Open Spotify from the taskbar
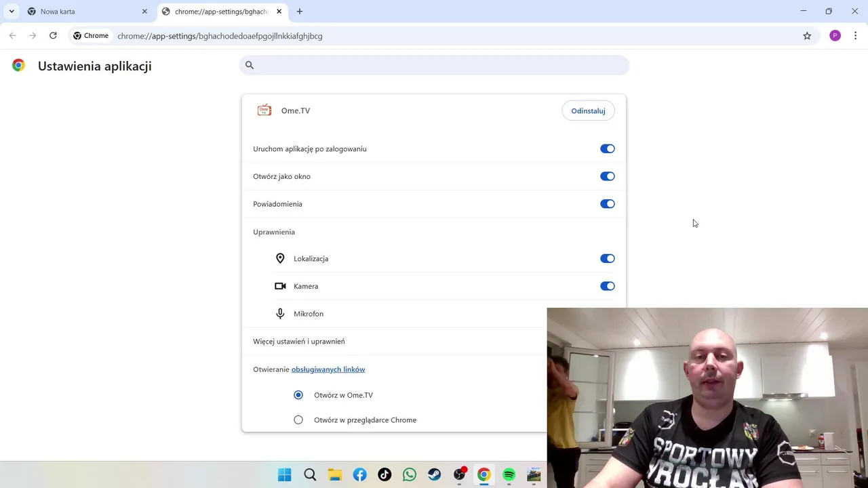The width and height of the screenshot is (868, 488). 509,475
